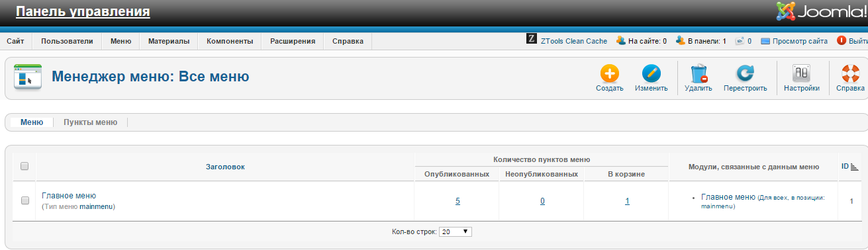Open the Кол-во строк rows dropdown
This screenshot has height=250, width=868.
pos(456,232)
